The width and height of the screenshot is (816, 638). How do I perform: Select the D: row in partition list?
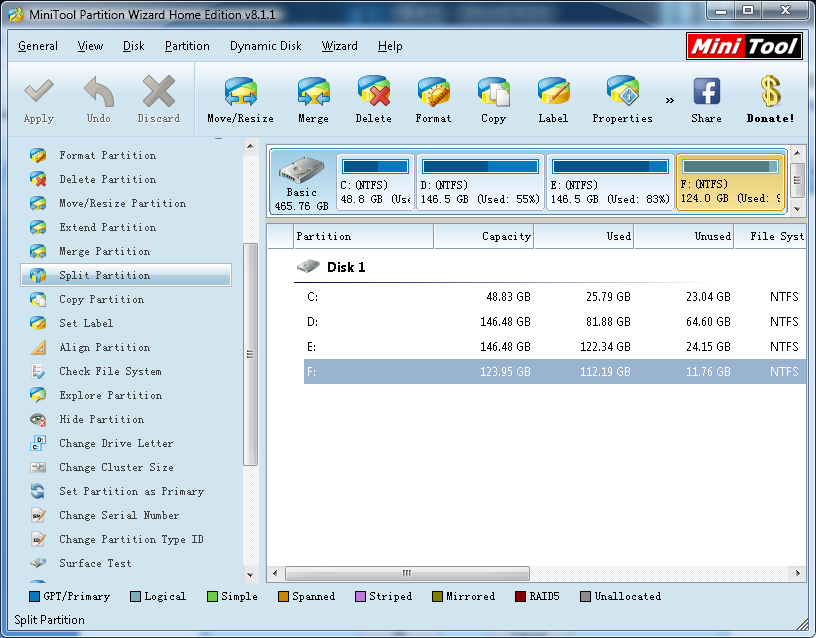click(555, 322)
